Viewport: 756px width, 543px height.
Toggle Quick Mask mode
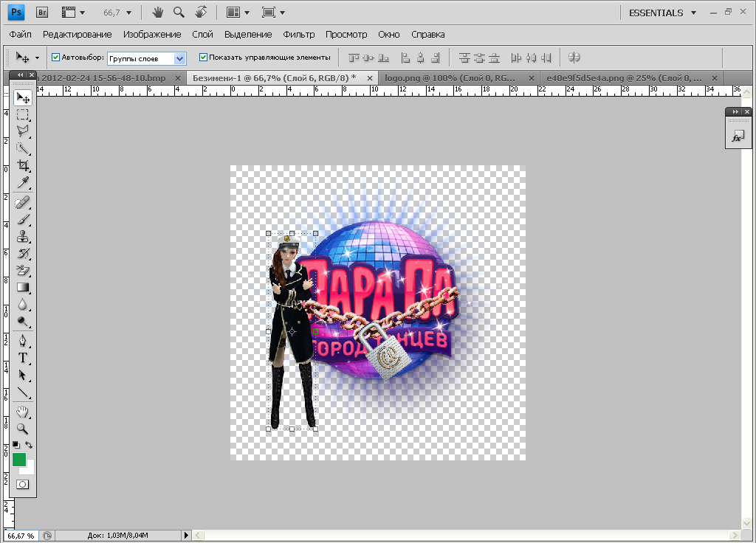pos(23,484)
